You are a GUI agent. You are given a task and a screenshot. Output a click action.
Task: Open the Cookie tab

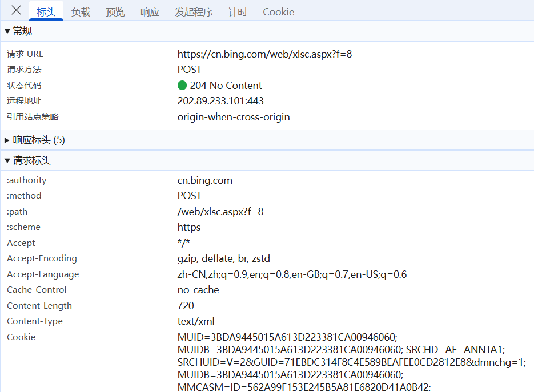[278, 12]
